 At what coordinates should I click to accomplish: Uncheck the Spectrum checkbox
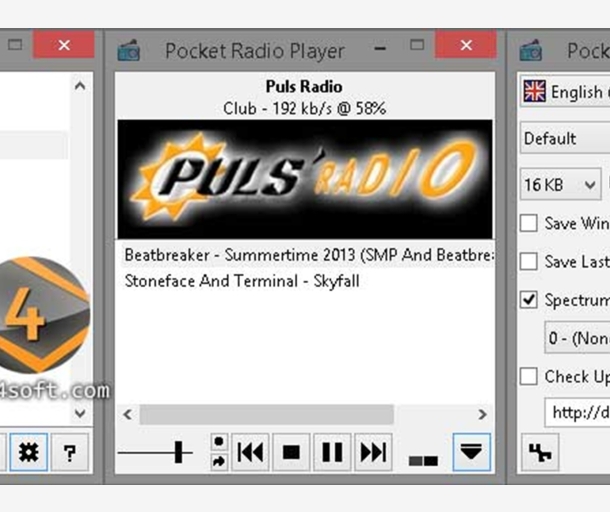pyautogui.click(x=529, y=300)
